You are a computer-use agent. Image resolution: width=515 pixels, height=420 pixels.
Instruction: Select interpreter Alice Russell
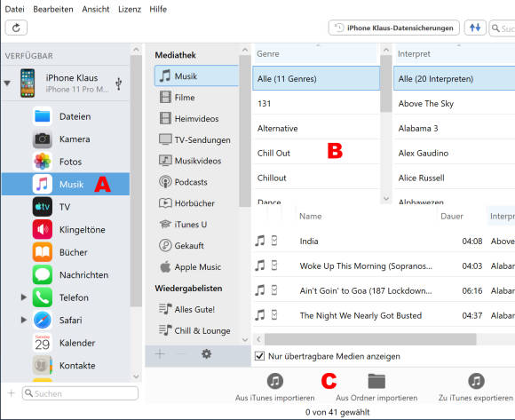pyautogui.click(x=454, y=178)
